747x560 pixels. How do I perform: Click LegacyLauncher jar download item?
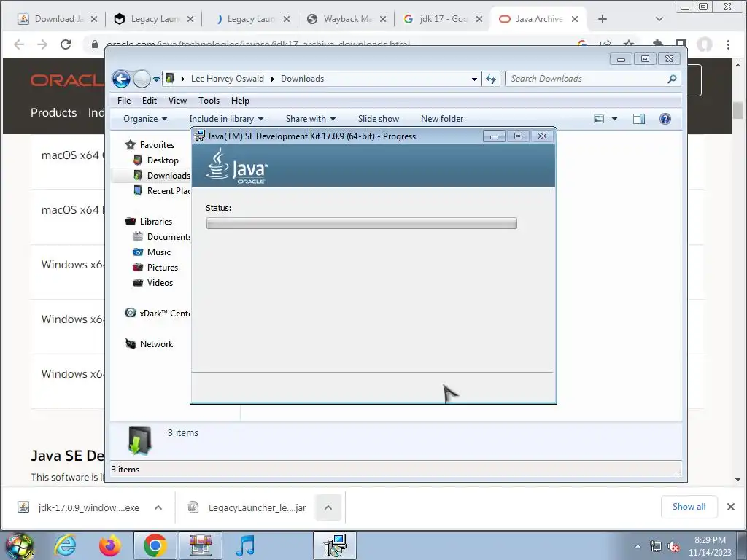coord(248,507)
